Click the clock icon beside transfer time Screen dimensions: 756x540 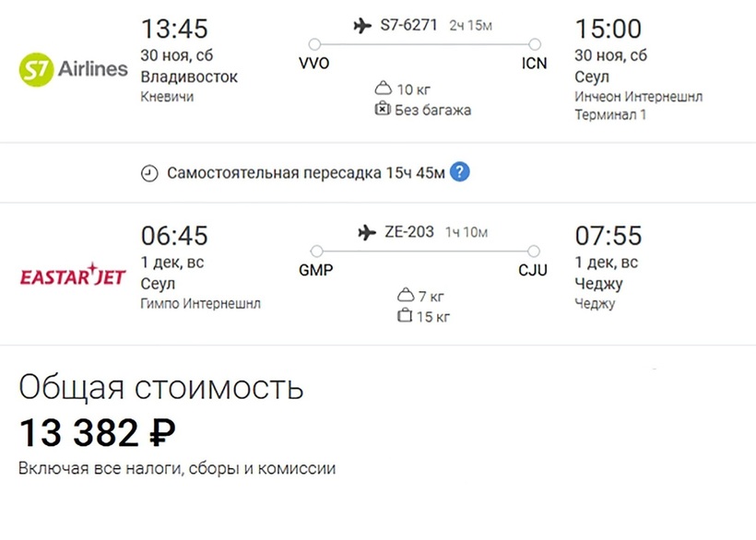coord(149,173)
